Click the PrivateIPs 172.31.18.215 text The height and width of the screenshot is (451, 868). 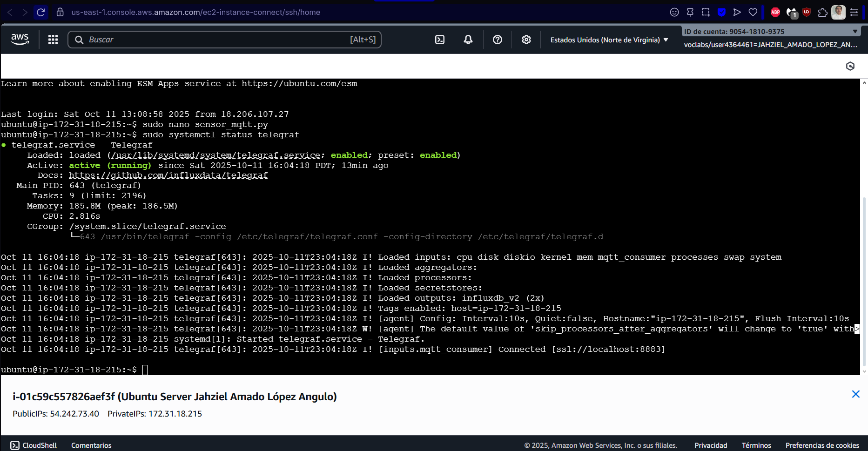[x=155, y=414]
